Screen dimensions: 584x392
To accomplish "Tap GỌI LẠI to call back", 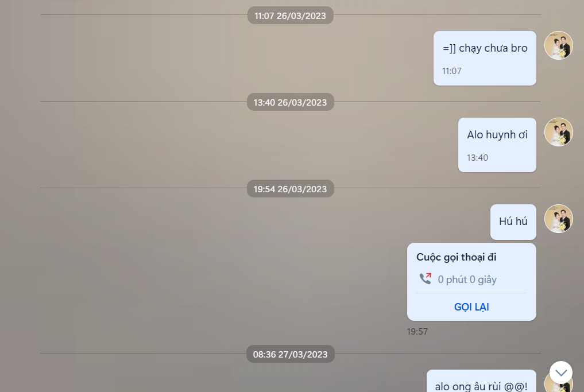I will [471, 307].
